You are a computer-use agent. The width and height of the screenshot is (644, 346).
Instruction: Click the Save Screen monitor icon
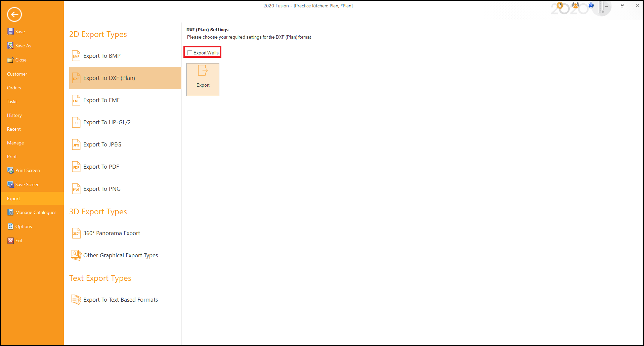(10, 184)
